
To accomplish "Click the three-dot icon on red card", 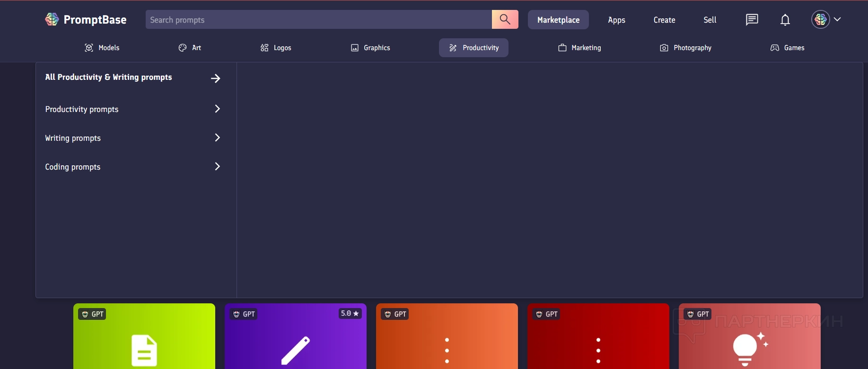I will click(x=598, y=351).
